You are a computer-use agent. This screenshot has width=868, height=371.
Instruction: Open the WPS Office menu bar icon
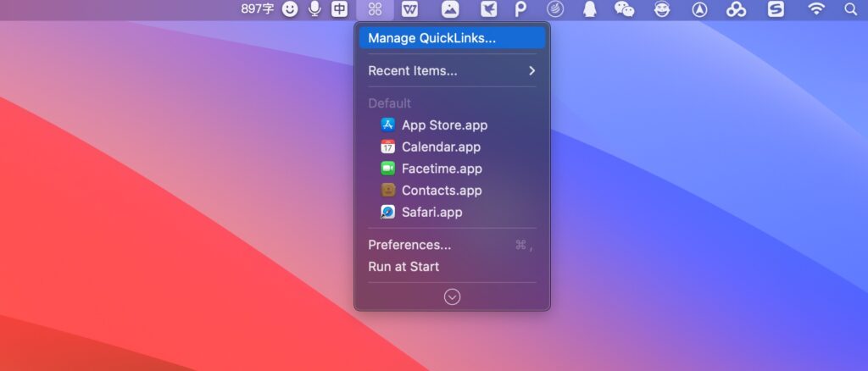tap(409, 8)
